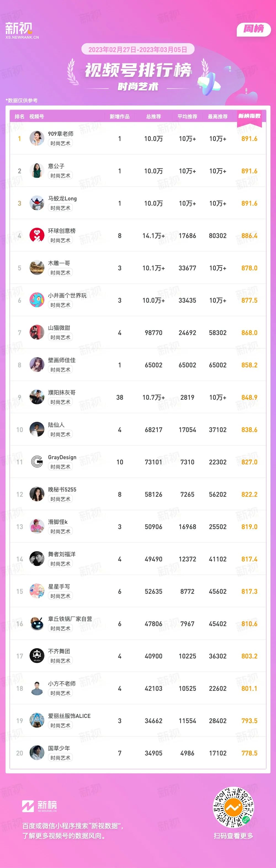Click the date range 2023年02月27日-2023年03月05日
The width and height of the screenshot is (276, 868).
click(x=138, y=49)
